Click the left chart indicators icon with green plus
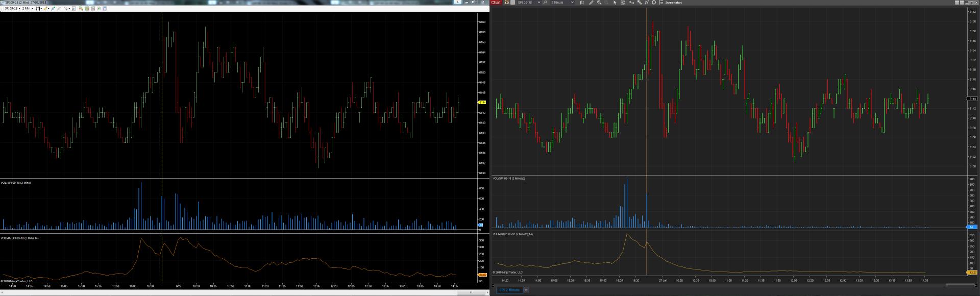 coord(53,9)
